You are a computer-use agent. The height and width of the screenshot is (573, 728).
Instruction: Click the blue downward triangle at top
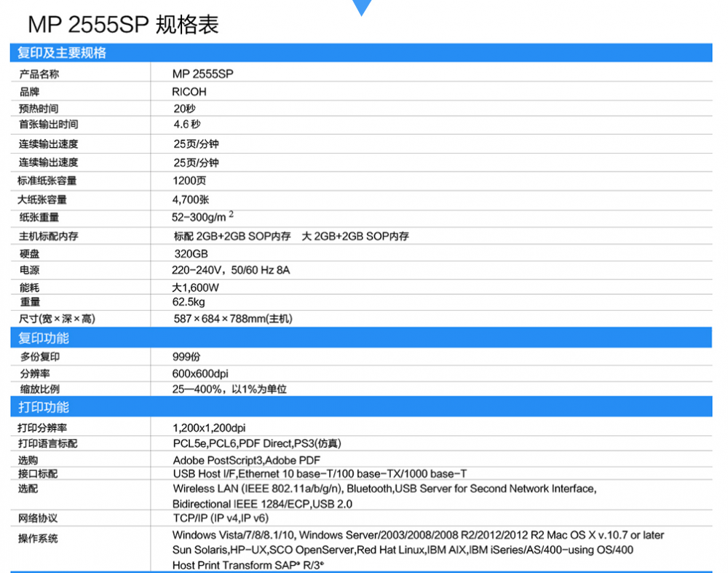(362, 7)
